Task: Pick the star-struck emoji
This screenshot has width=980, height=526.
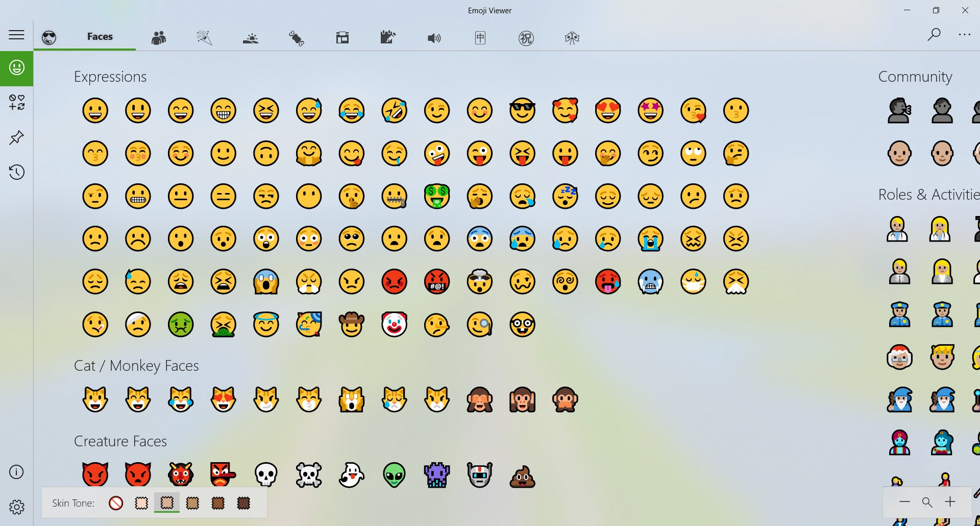Action: [651, 110]
